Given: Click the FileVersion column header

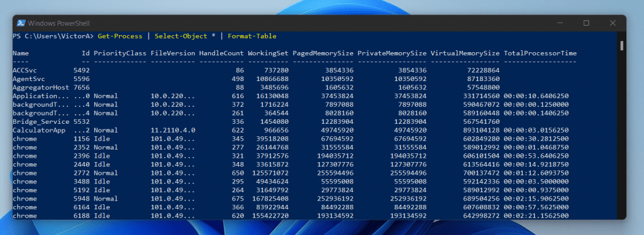Looking at the screenshot, I should point(172,53).
